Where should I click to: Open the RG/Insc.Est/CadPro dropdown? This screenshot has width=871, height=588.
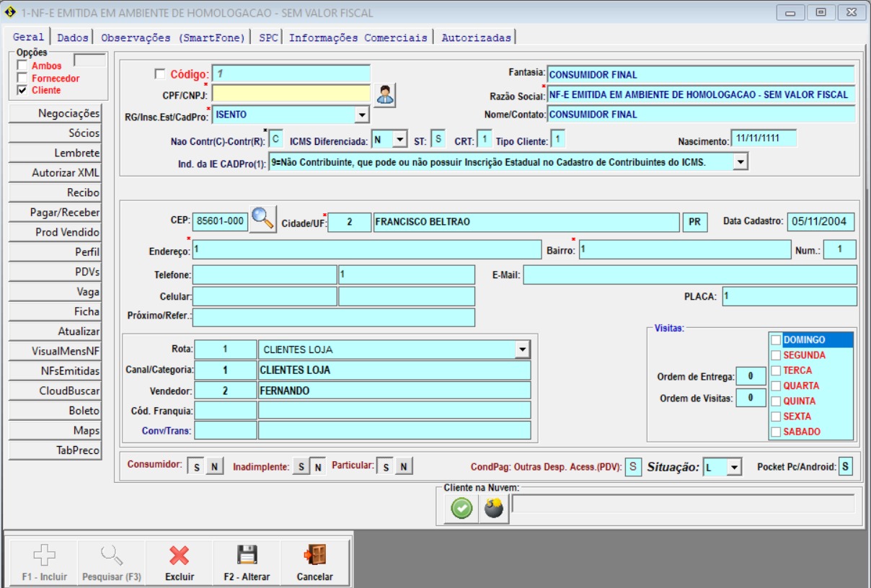[x=361, y=115]
